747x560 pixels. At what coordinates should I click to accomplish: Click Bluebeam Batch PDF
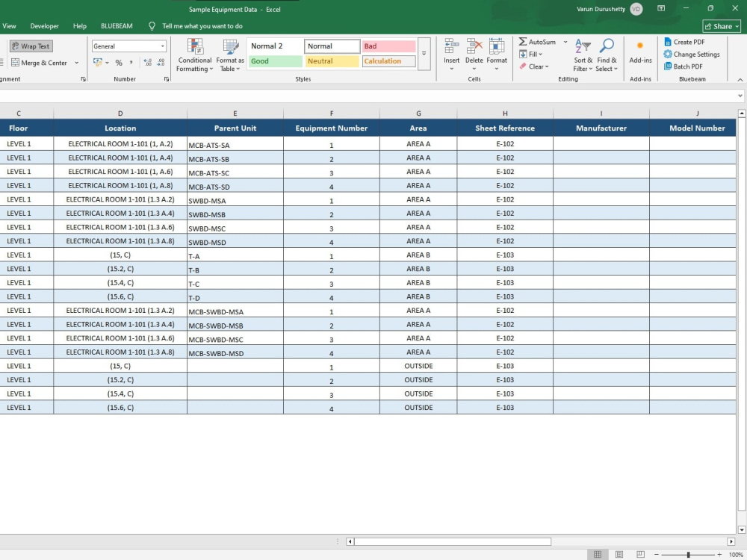tap(684, 66)
